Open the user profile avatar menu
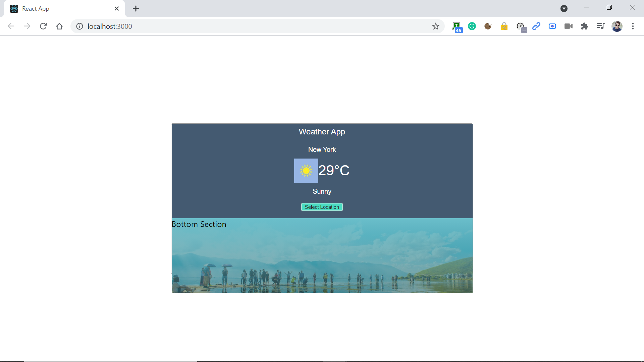This screenshot has height=362, width=644. 617,26
